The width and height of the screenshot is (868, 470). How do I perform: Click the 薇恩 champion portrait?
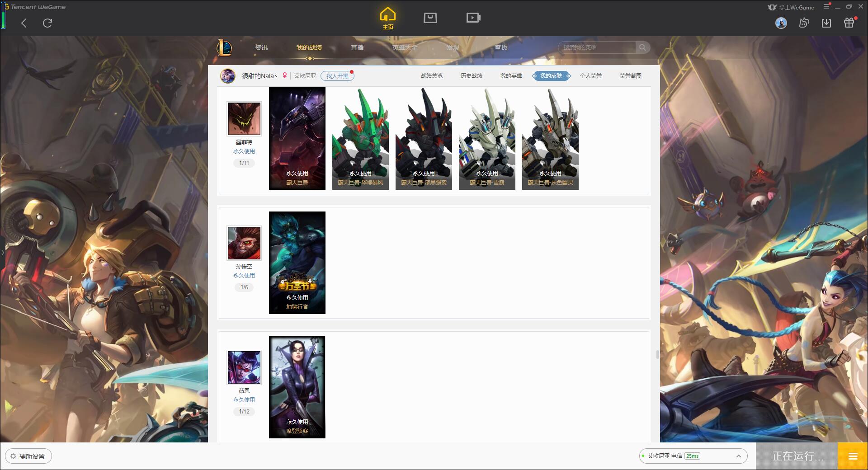coord(244,367)
